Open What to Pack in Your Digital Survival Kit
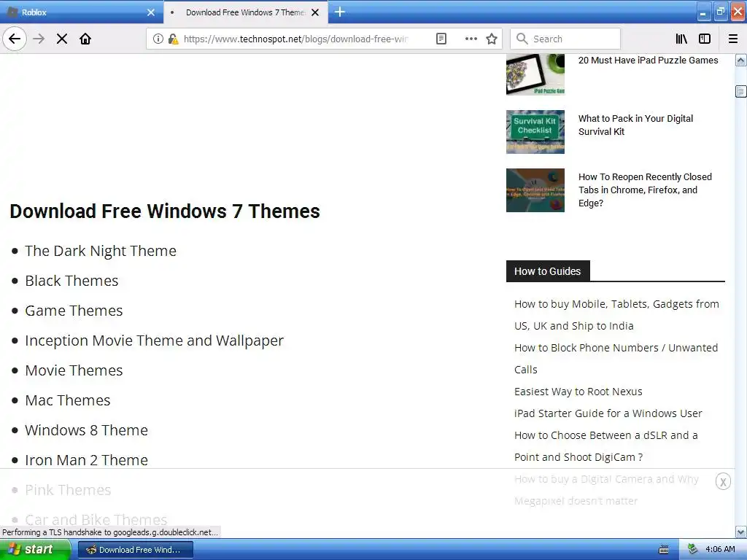 pos(635,125)
